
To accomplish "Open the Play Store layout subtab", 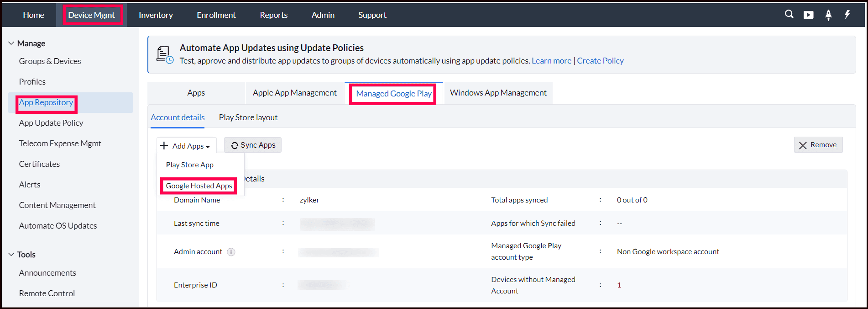I will tap(248, 117).
